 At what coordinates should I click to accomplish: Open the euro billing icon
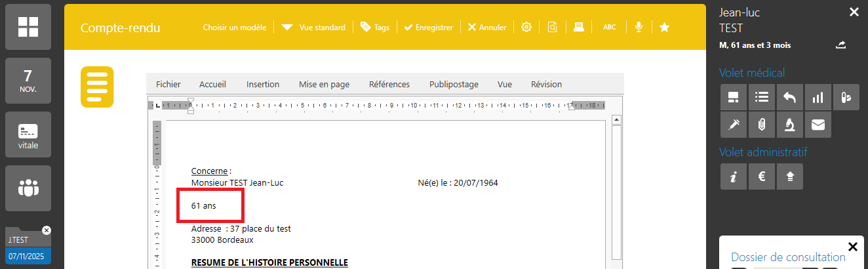point(762,176)
